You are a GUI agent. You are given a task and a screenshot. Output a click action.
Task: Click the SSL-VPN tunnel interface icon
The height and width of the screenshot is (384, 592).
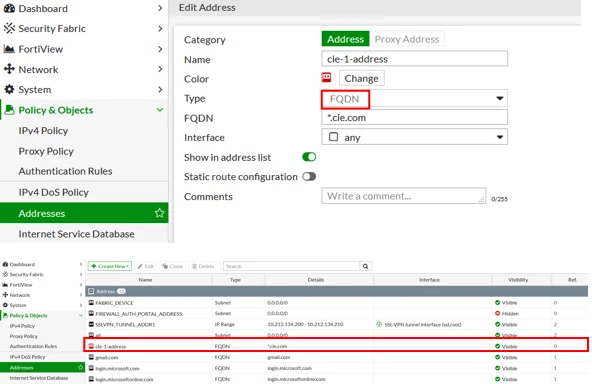coord(379,324)
